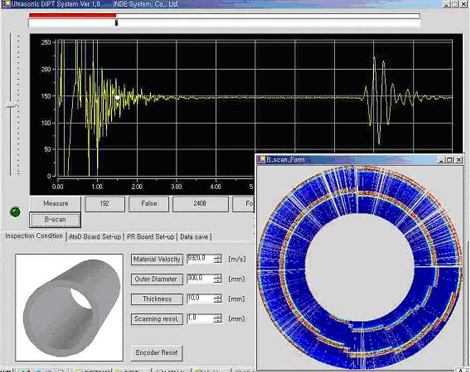Click the Encoder Reset button
The width and height of the screenshot is (470, 372).
point(156,353)
